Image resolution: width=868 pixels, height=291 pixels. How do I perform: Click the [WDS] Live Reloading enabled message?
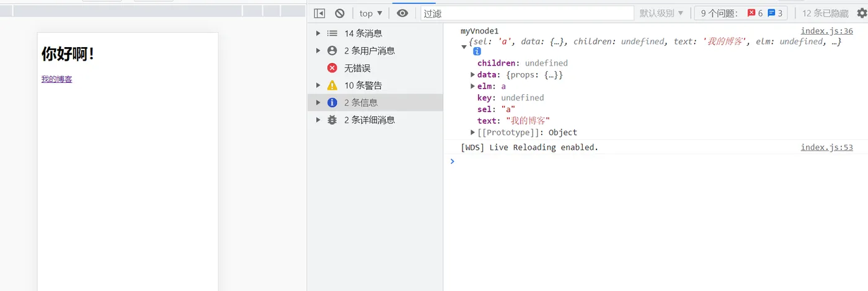tap(529, 147)
